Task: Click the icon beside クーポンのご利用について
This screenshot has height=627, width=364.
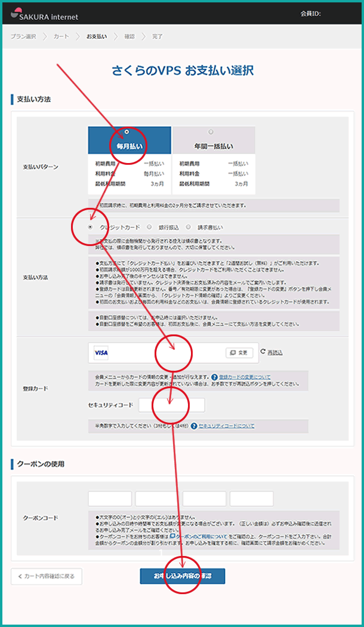Action: tap(172, 536)
